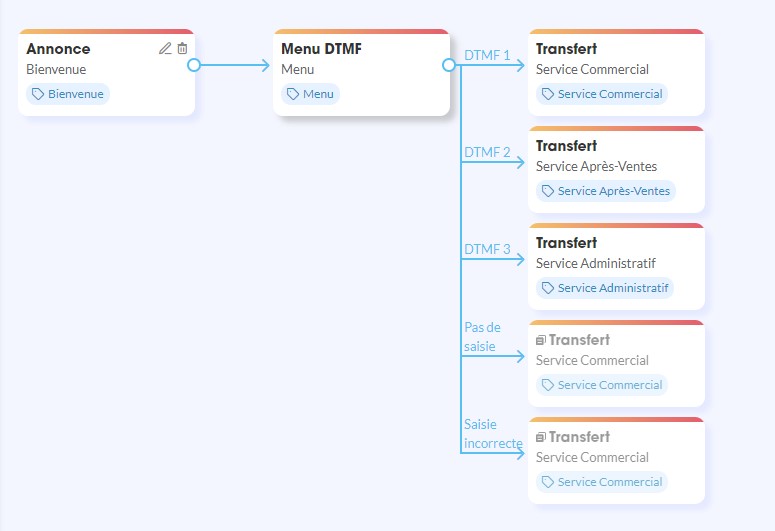Click the output connector circle of Menu DTMF
Screen dimensions: 775x531
(449, 65)
